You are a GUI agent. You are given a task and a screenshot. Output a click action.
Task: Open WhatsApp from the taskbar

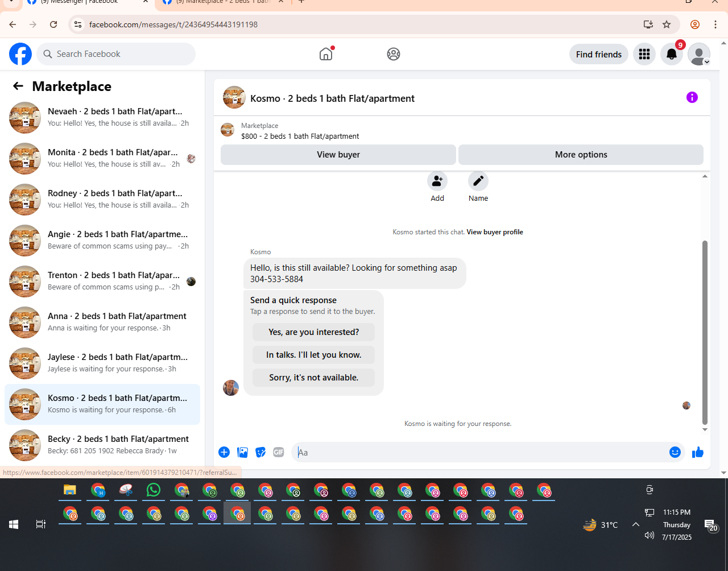pyautogui.click(x=154, y=490)
